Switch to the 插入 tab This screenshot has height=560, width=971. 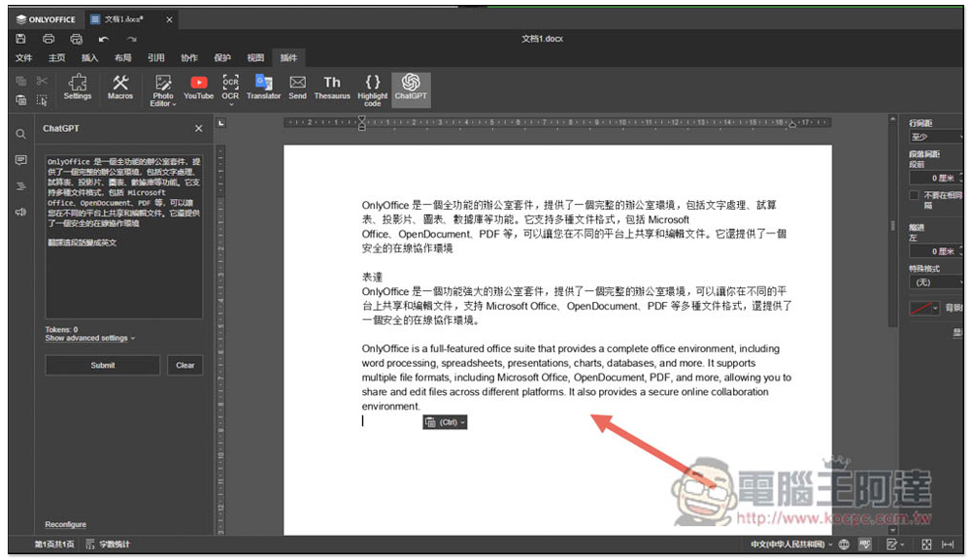point(89,58)
